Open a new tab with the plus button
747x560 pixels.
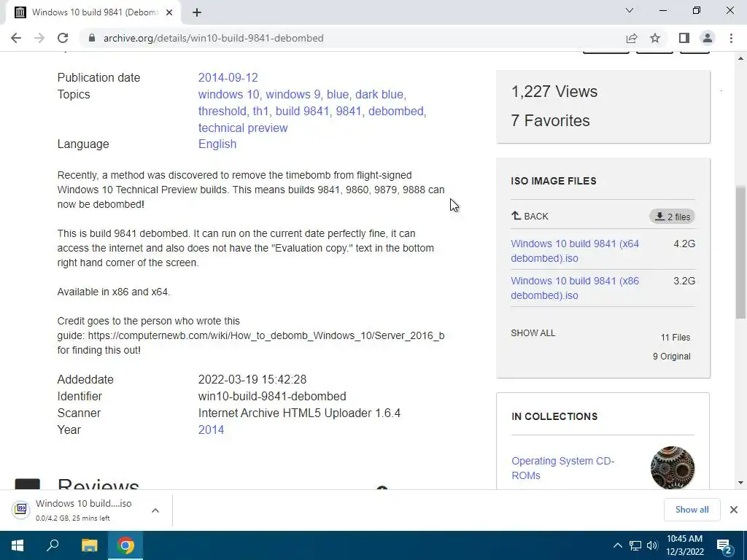[197, 12]
